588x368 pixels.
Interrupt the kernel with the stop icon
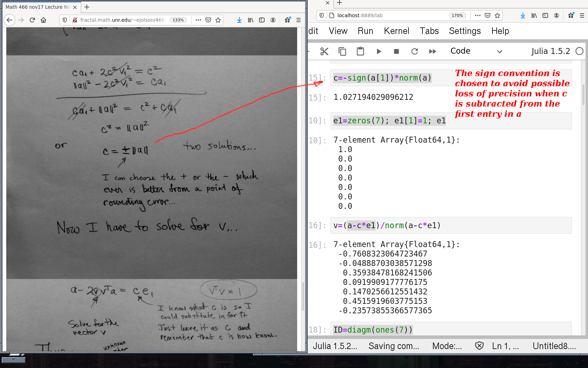click(396, 52)
